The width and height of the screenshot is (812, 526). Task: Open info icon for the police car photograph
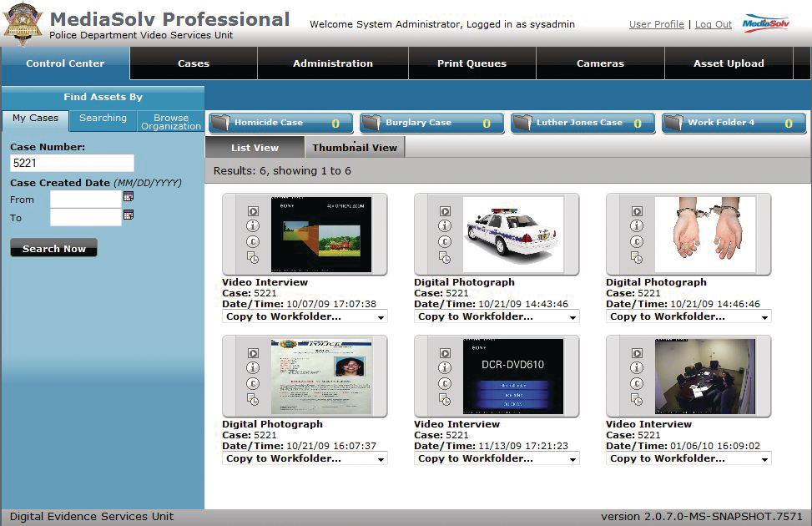pyautogui.click(x=445, y=226)
